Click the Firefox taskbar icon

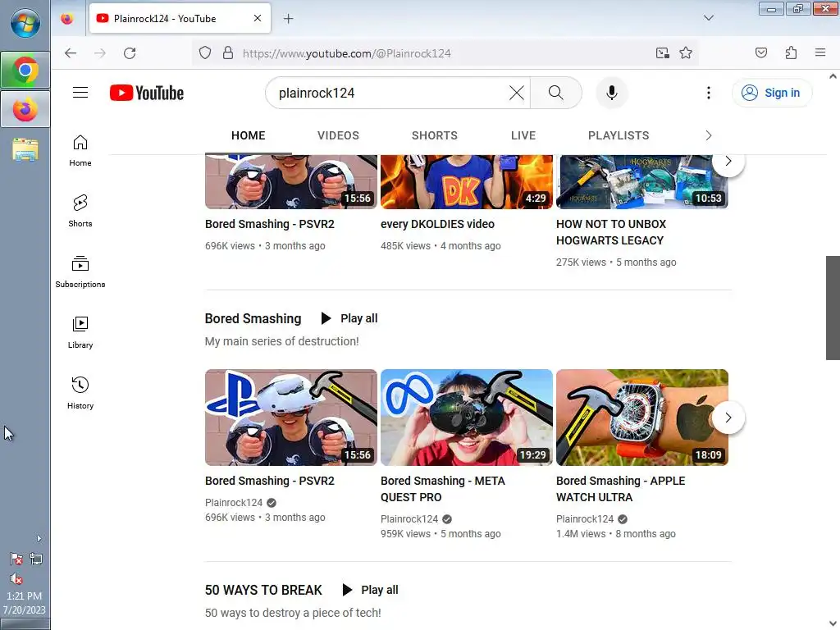tap(25, 109)
